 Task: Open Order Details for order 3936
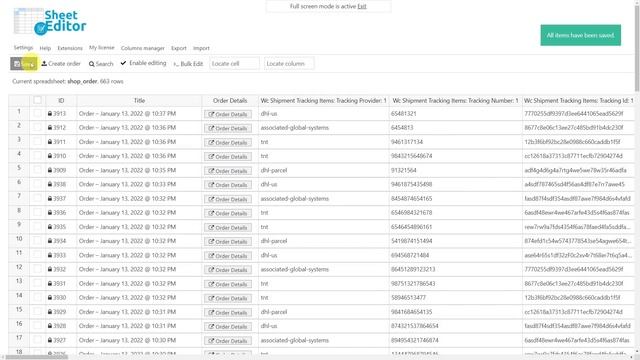coord(228,213)
